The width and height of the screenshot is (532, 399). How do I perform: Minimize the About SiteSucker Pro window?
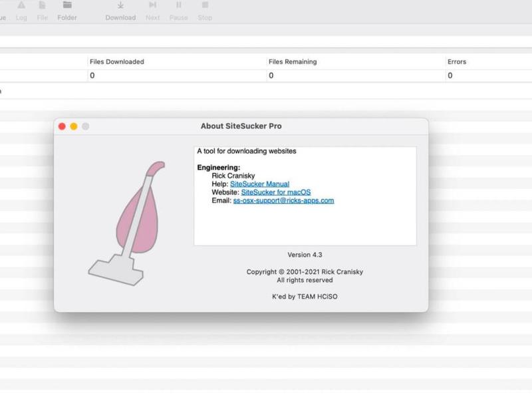74,126
